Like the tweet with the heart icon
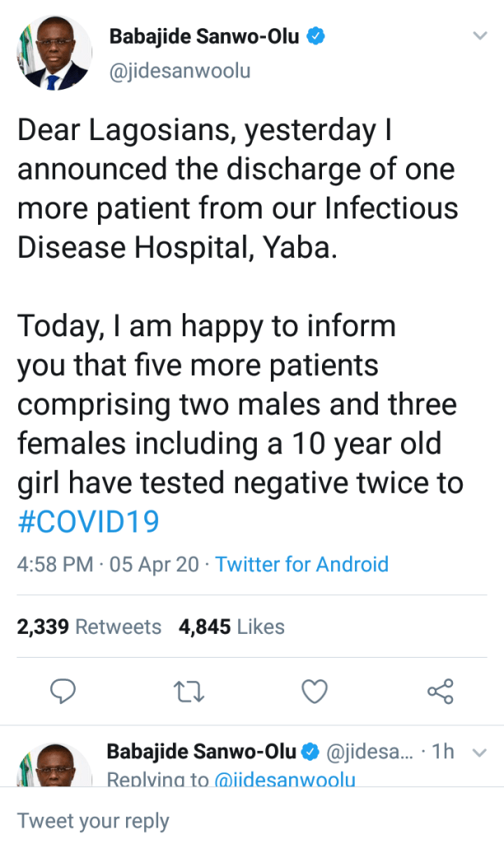The image size is (504, 844). [x=315, y=691]
